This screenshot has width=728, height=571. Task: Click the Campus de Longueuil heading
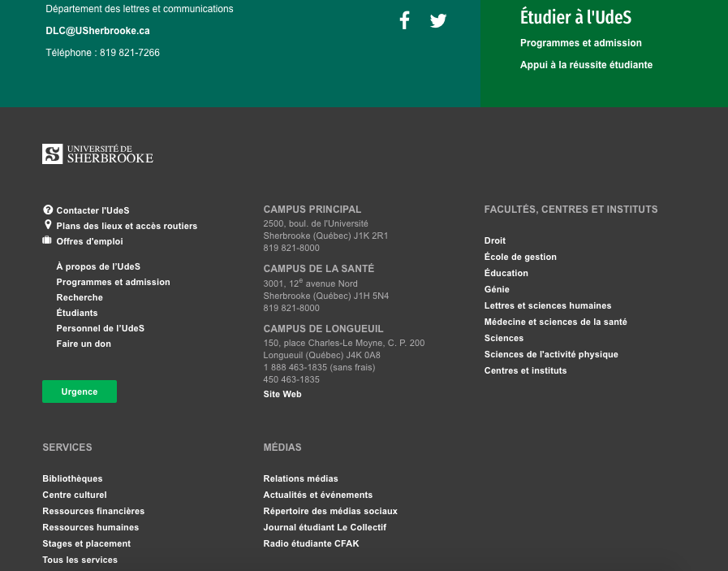324,329
